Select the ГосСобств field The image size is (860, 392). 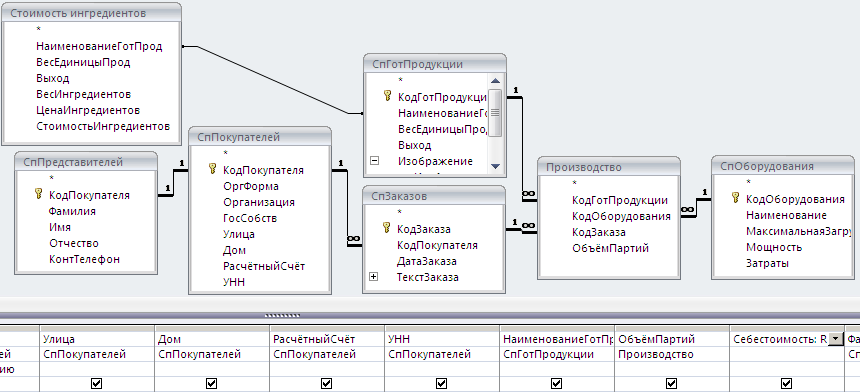point(250,218)
